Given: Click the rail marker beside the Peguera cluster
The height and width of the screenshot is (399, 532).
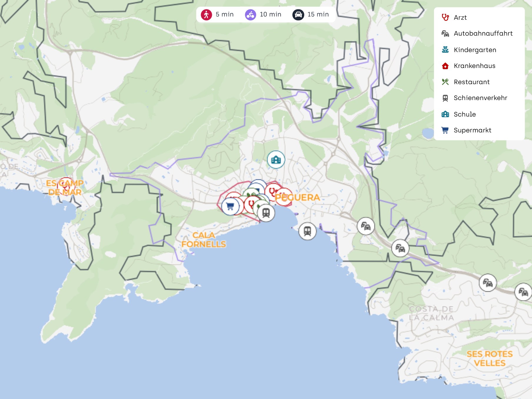Looking at the screenshot, I should 266,213.
